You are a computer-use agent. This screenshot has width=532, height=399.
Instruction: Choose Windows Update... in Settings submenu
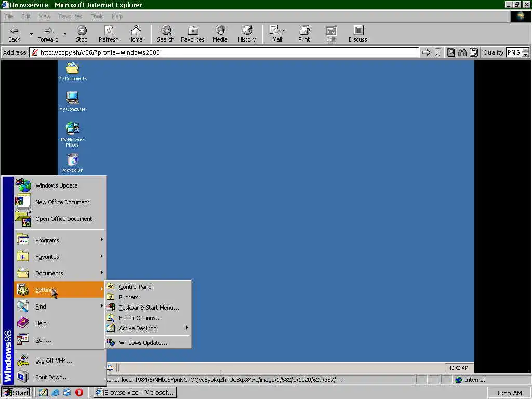148,343
